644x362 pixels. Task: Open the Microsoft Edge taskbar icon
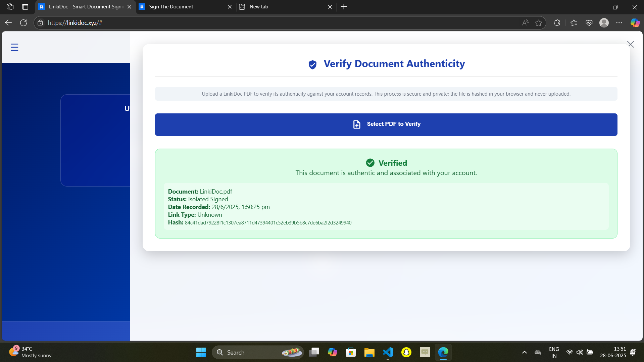[x=443, y=352]
